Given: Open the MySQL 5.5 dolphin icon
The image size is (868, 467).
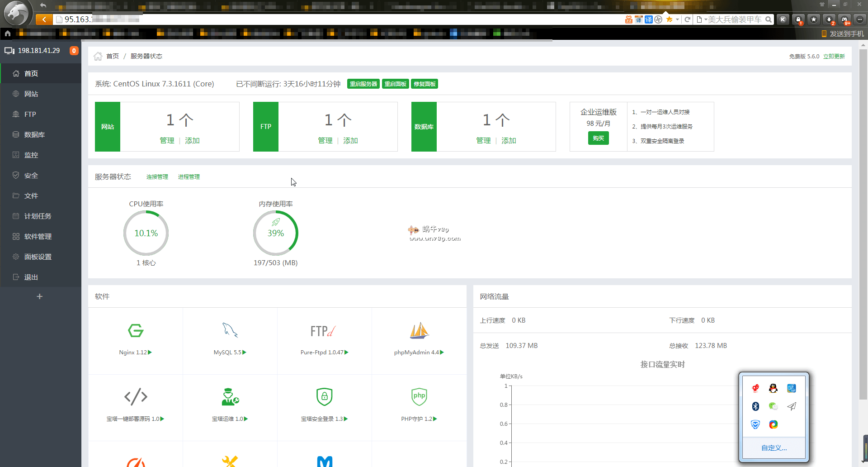Looking at the screenshot, I should 230,331.
